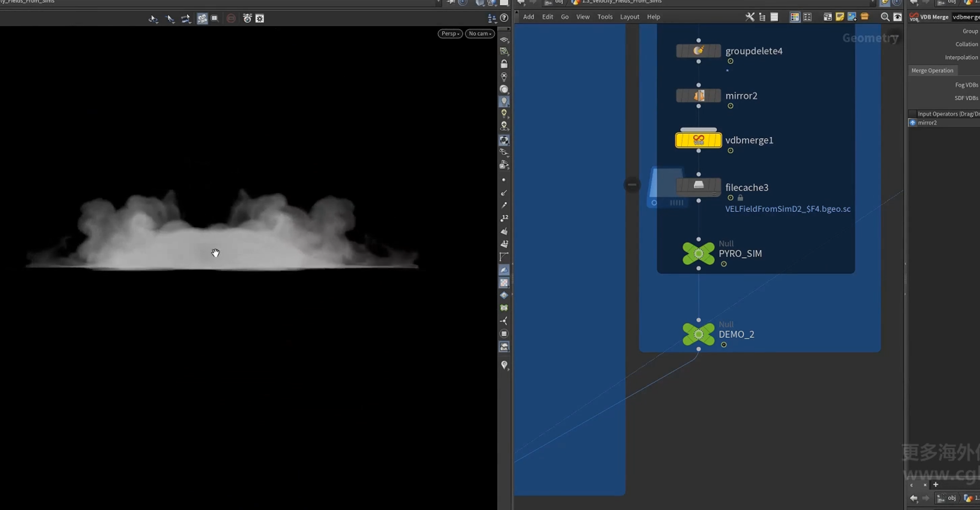Open the Persp view dropdown
Viewport: 980px width, 510px height.
pyautogui.click(x=450, y=33)
